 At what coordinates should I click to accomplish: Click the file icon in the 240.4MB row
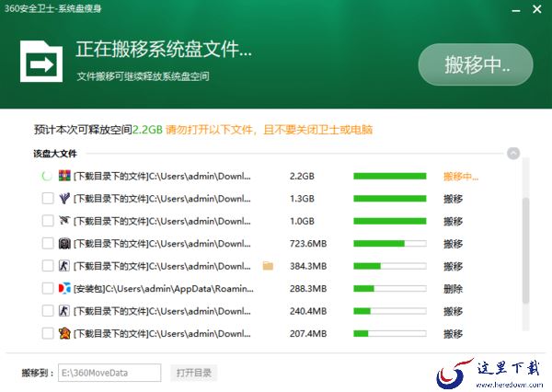[64, 311]
